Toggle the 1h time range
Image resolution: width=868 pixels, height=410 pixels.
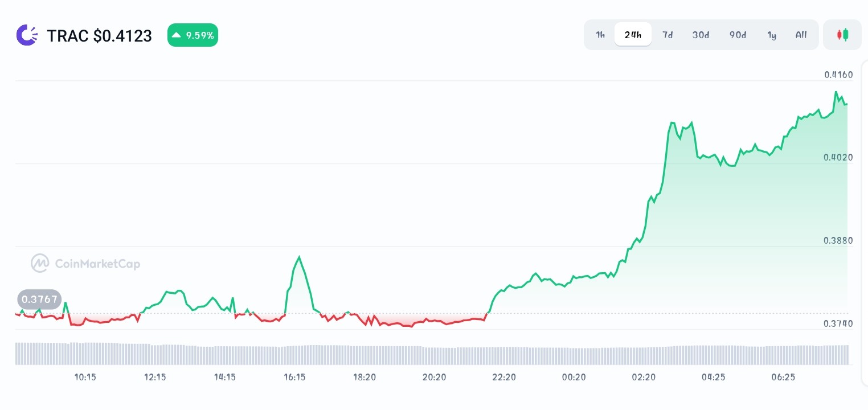pos(600,35)
